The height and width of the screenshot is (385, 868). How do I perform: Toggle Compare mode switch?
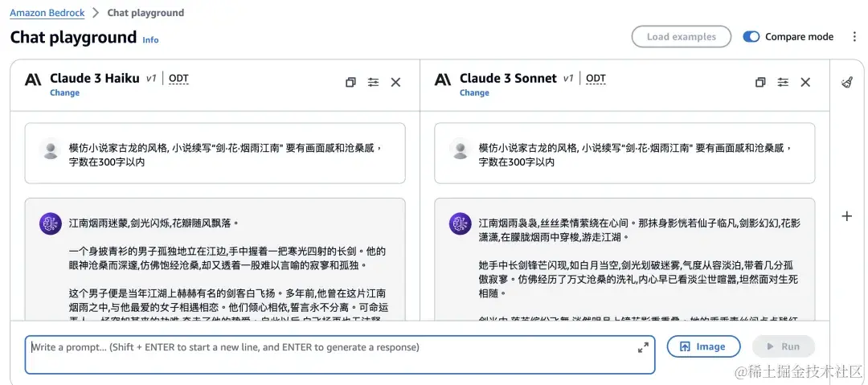(751, 36)
